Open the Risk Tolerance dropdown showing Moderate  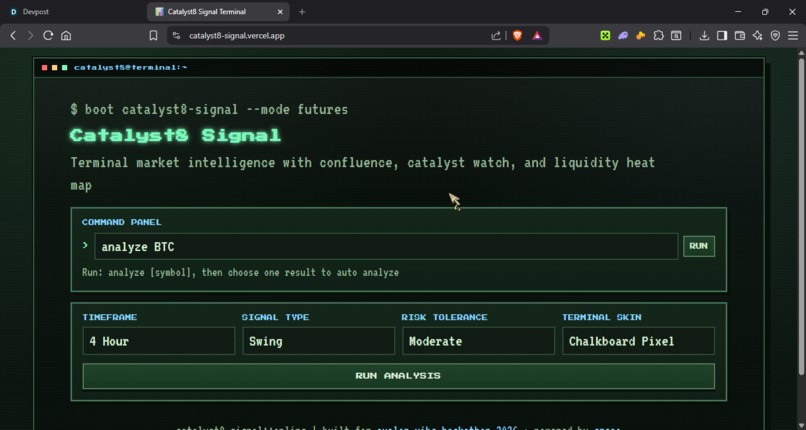pos(479,341)
